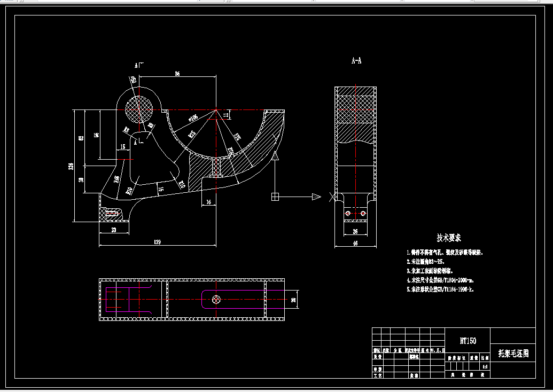Viewport: 553px width, 392px height.
Task: Pick the crossed circle hole in bottom view
Action: pyautogui.click(x=216, y=300)
